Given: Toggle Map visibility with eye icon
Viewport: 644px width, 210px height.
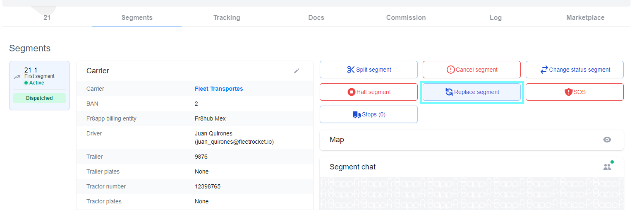Looking at the screenshot, I should coord(607,140).
